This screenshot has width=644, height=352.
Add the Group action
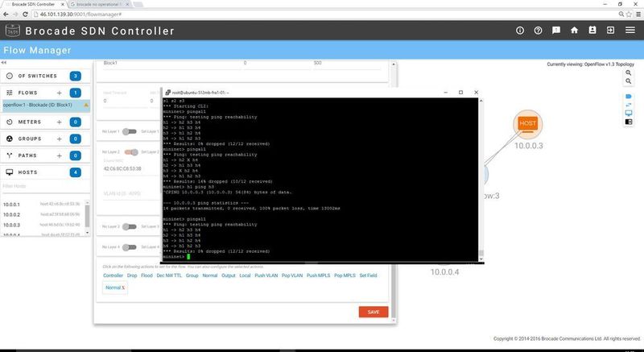pyautogui.click(x=192, y=275)
